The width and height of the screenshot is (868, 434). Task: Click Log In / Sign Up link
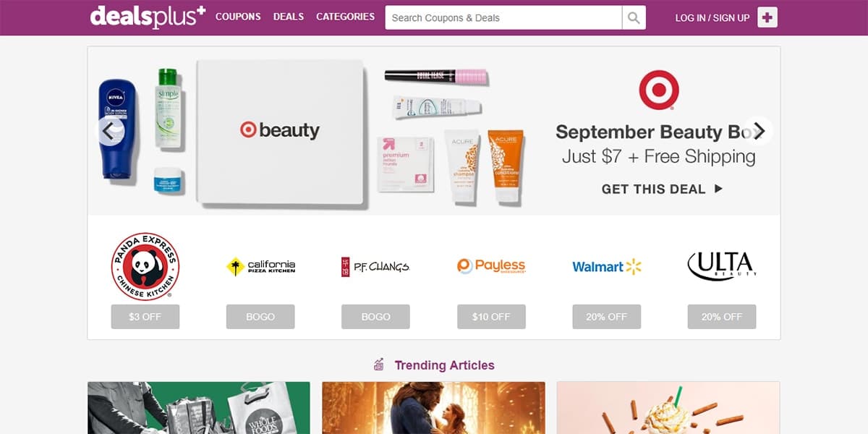[712, 18]
